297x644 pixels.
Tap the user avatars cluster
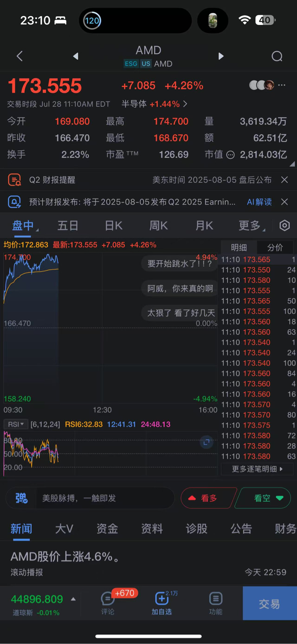(x=262, y=85)
